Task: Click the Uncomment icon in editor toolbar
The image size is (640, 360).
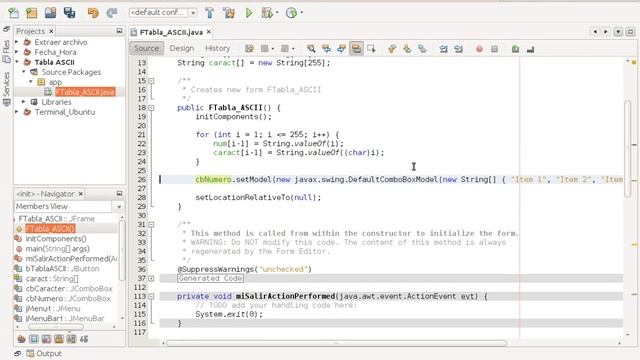Action: 530,49
